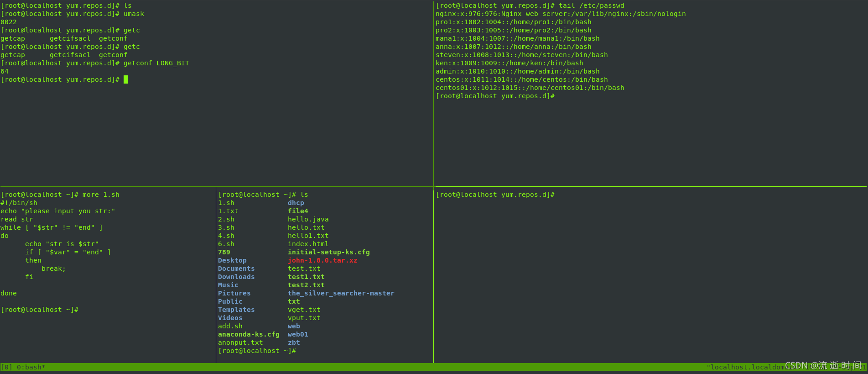The height and width of the screenshot is (374, 868).
Task: Click the while loop condition line
Action: point(52,227)
